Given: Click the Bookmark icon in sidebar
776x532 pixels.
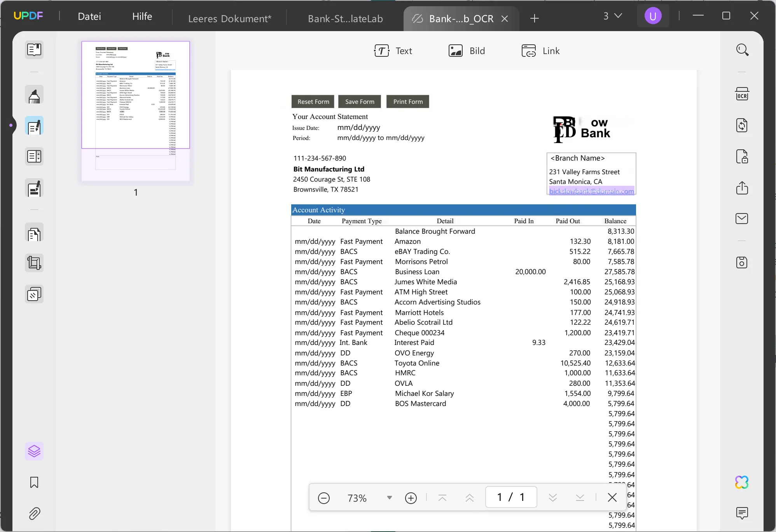Looking at the screenshot, I should point(33,483).
